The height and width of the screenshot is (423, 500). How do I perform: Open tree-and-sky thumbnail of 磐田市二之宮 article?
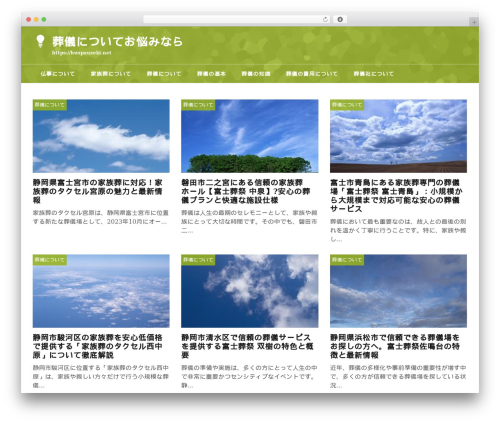(x=250, y=136)
